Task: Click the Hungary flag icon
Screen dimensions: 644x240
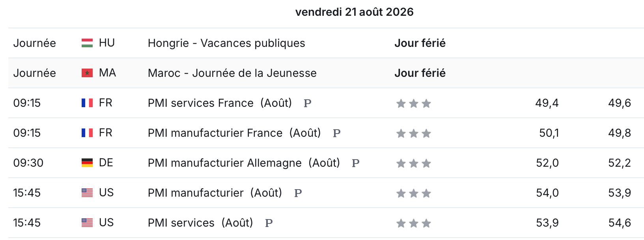Action: [87, 43]
